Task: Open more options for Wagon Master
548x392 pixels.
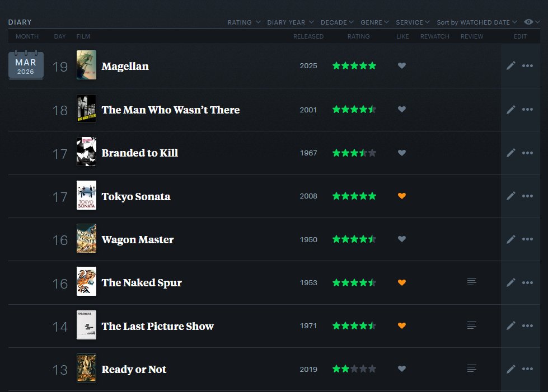Action: pyautogui.click(x=527, y=239)
